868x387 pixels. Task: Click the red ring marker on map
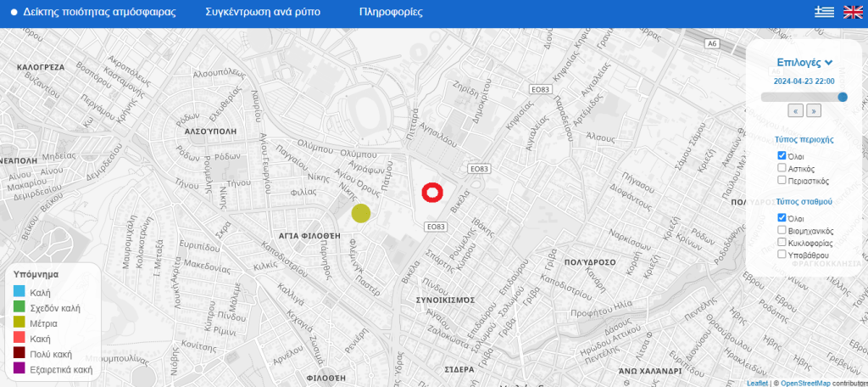tap(432, 193)
